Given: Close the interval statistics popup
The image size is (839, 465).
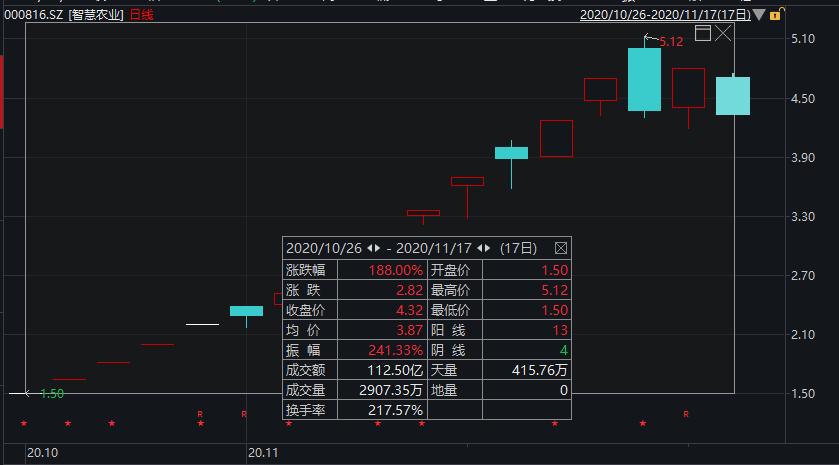Looking at the screenshot, I should coord(560,248).
